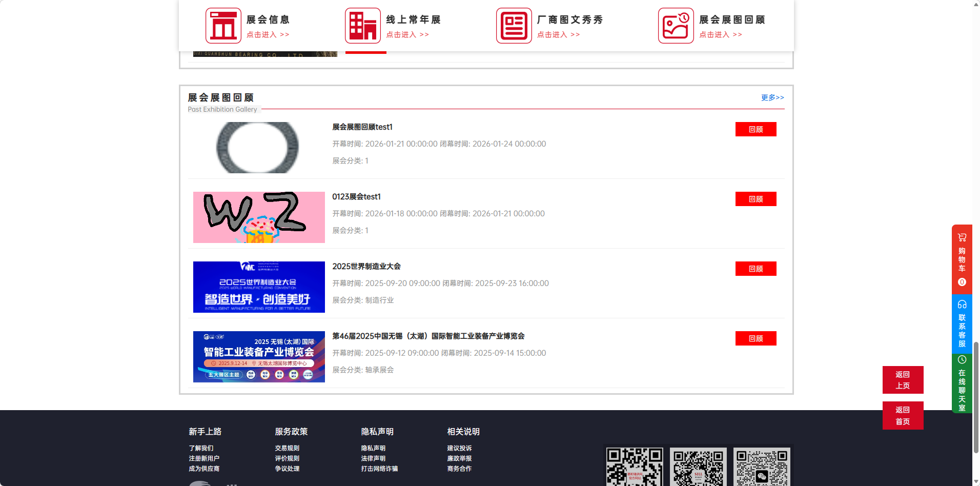Open the 2025世界制造业大会 thumbnail image
Screen dimensions: 980x486
pyautogui.click(x=259, y=287)
